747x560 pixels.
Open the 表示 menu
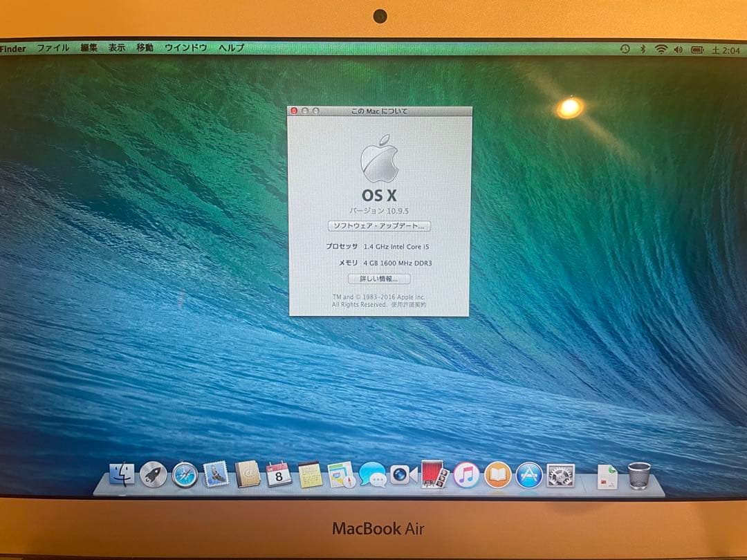pyautogui.click(x=117, y=48)
